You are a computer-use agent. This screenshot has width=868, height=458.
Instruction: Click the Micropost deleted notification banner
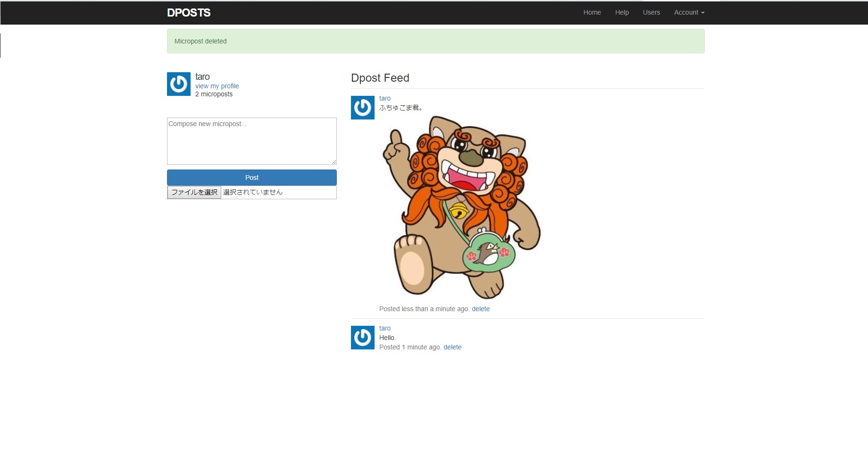[435, 41]
